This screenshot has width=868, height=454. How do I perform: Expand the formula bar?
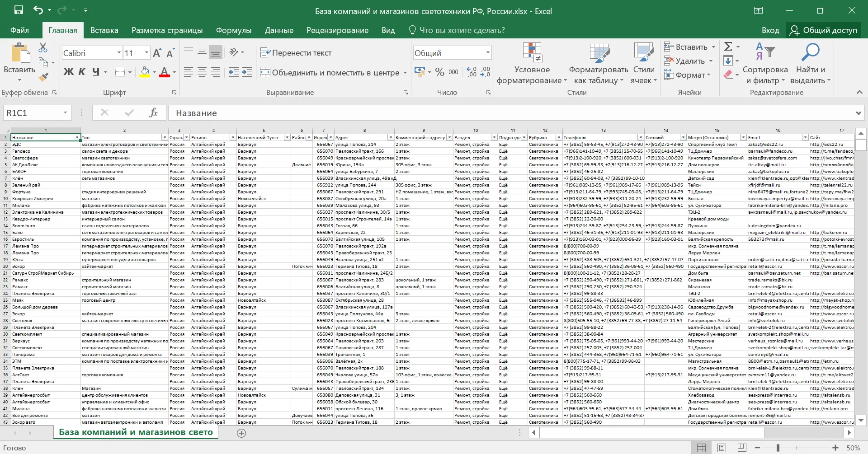859,113
